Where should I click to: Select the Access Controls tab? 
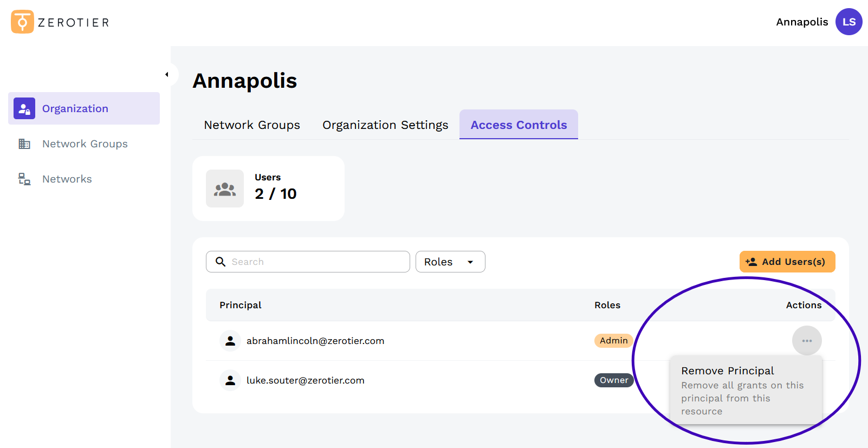tap(519, 125)
